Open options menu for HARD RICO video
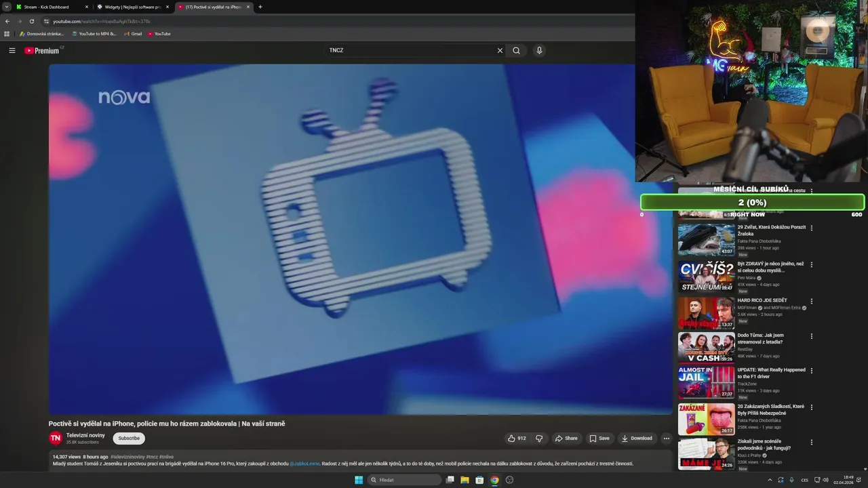Viewport: 868px width, 488px height. pos(812,301)
